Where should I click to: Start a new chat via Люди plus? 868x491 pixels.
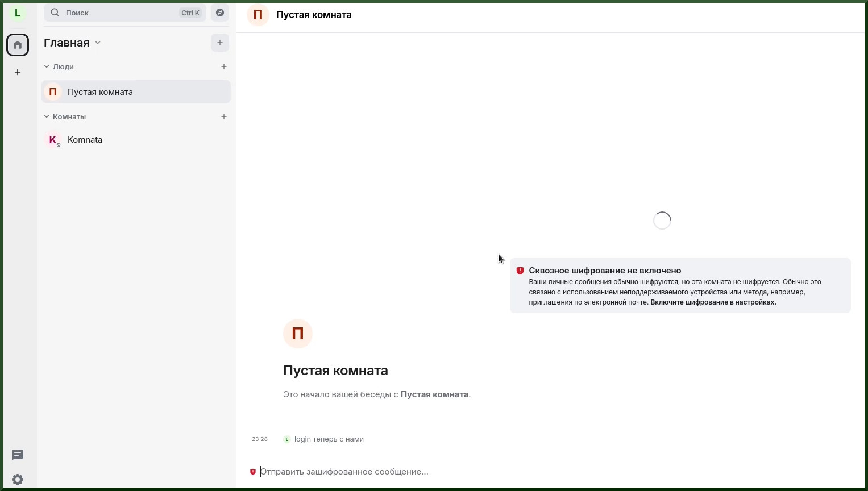[x=224, y=66]
